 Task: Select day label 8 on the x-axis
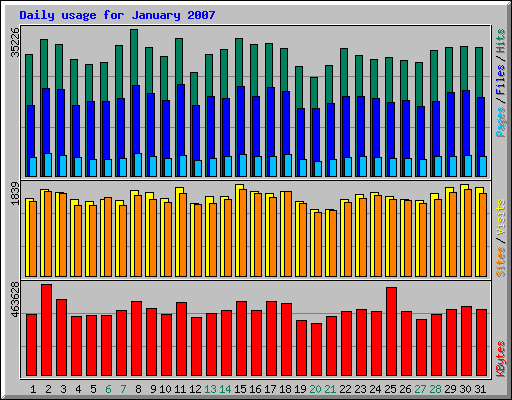tap(138, 389)
